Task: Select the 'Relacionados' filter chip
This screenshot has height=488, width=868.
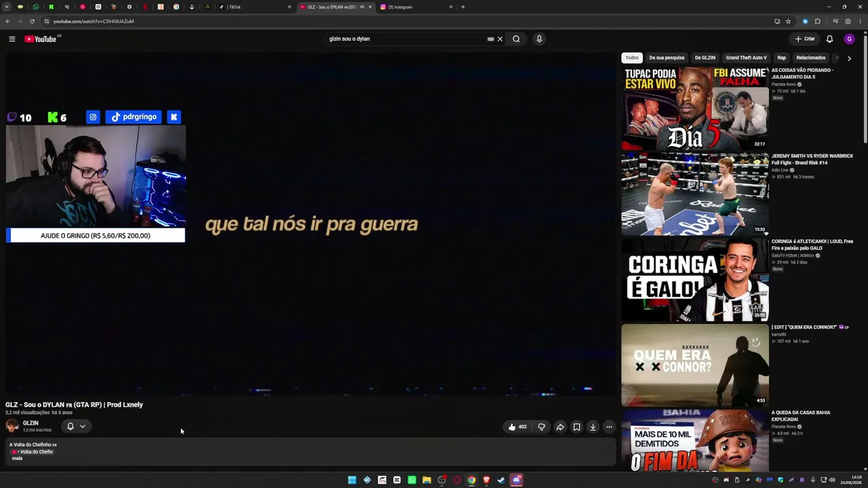Action: (x=811, y=58)
